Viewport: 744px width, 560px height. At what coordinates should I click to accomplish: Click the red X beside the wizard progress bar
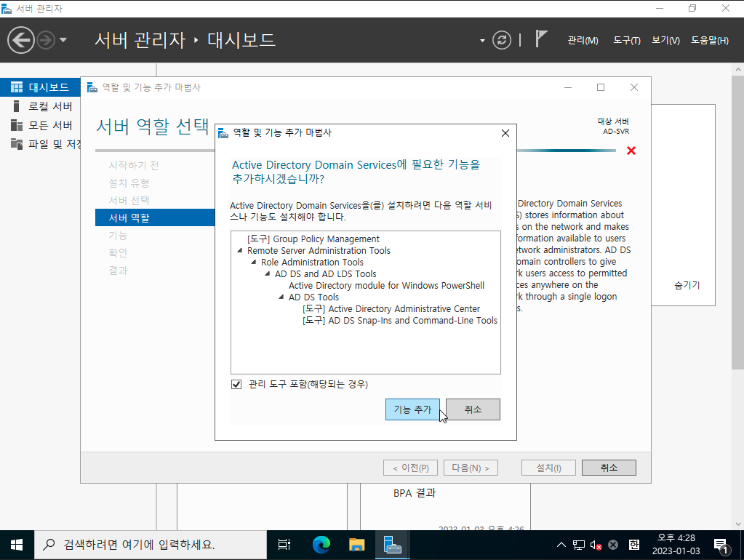pos(631,151)
